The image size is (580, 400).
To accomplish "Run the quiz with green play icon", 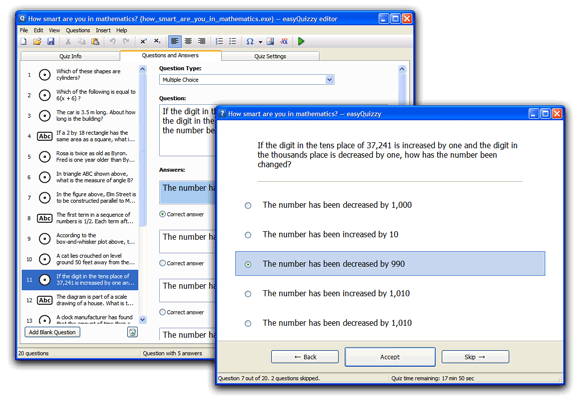I will point(301,41).
